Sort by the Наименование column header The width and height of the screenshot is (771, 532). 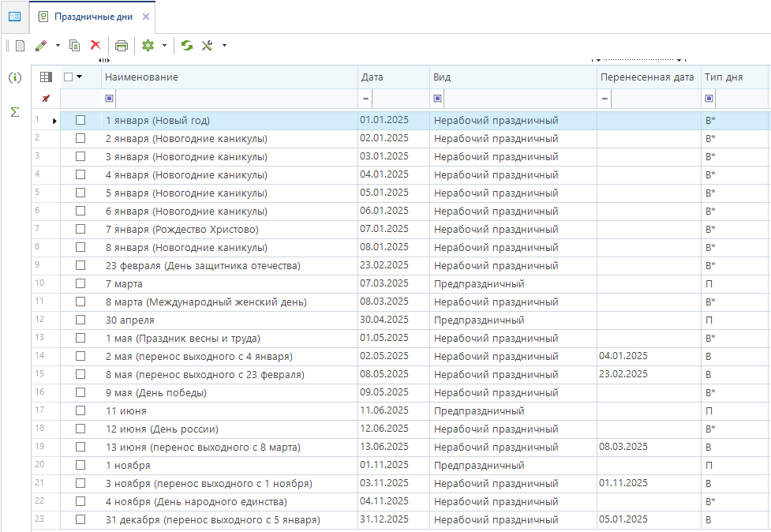point(229,77)
